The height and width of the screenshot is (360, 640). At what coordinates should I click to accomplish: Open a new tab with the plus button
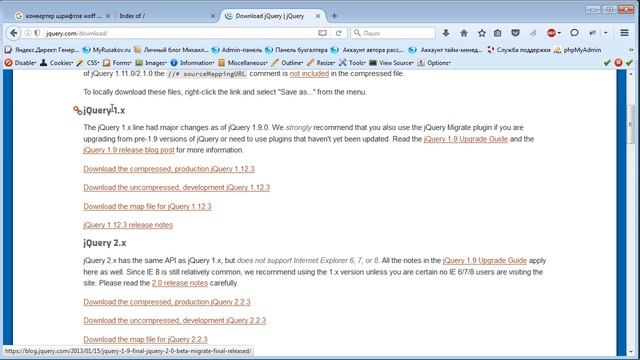pos(334,16)
